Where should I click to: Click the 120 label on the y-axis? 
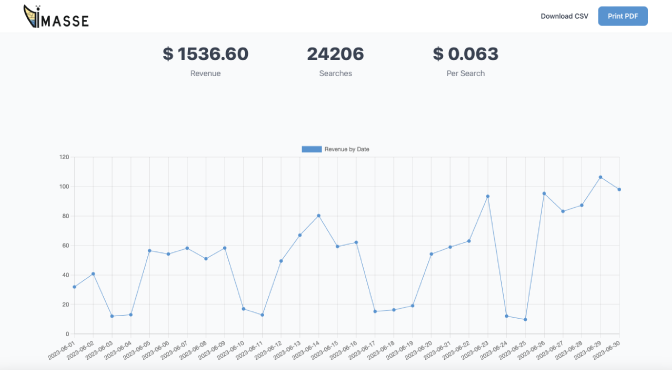pos(64,157)
